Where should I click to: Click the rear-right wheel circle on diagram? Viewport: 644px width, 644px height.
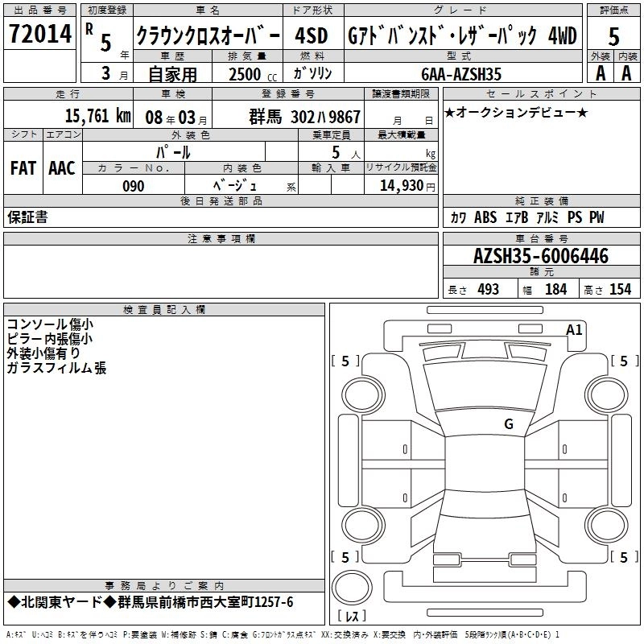coord(606,526)
